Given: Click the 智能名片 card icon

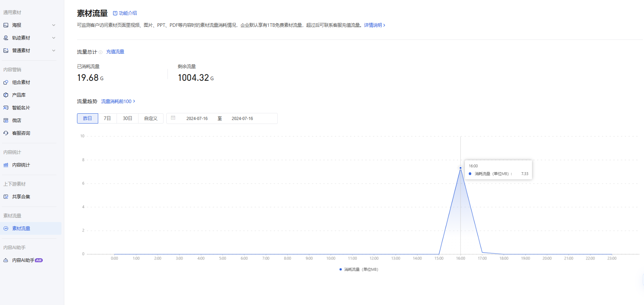Looking at the screenshot, I should click(x=6, y=108).
